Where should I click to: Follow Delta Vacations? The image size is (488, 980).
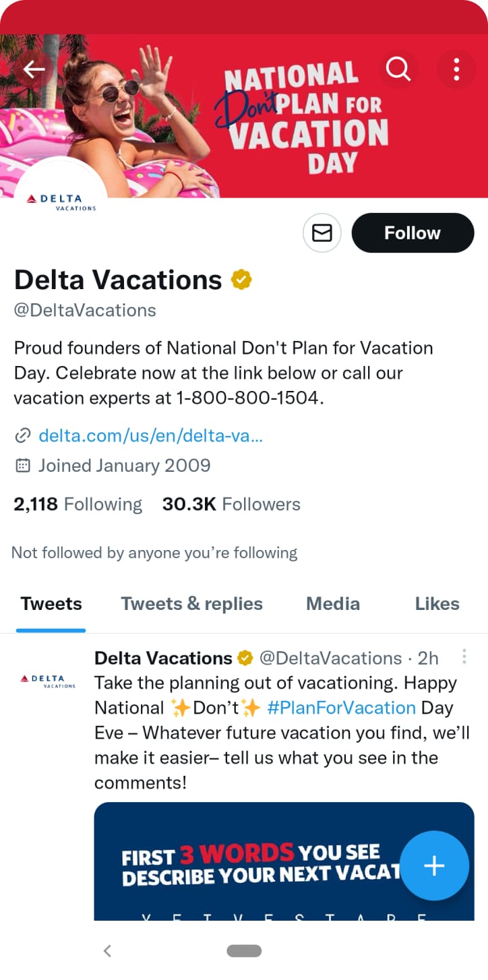coord(412,233)
